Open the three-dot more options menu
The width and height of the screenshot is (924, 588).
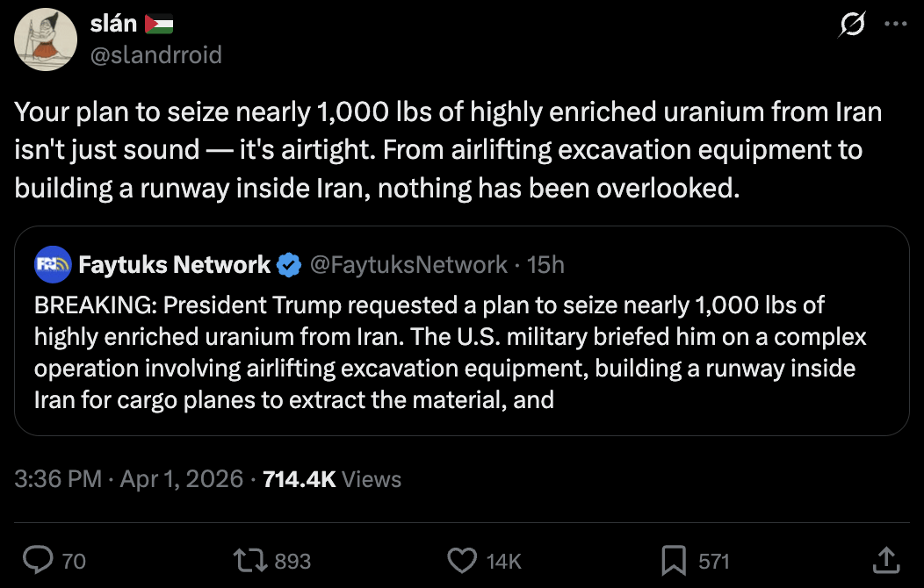[x=894, y=25]
